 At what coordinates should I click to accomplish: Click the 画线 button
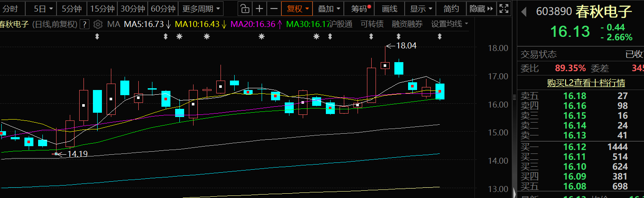(390, 9)
